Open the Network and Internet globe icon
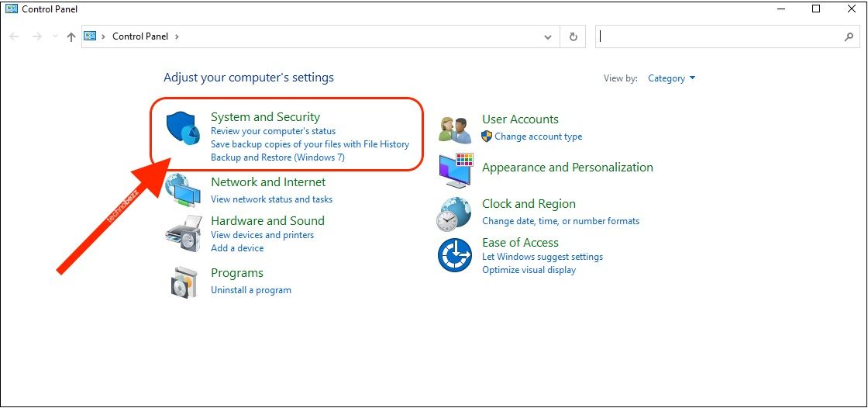Viewport: 868px width, 408px height. click(183, 190)
